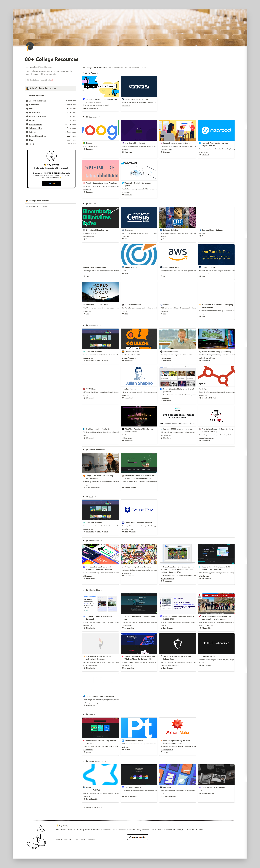This screenshot has height=868, width=260.
Task: Click the Census.gov favicon
Action: (x=123, y=230)
